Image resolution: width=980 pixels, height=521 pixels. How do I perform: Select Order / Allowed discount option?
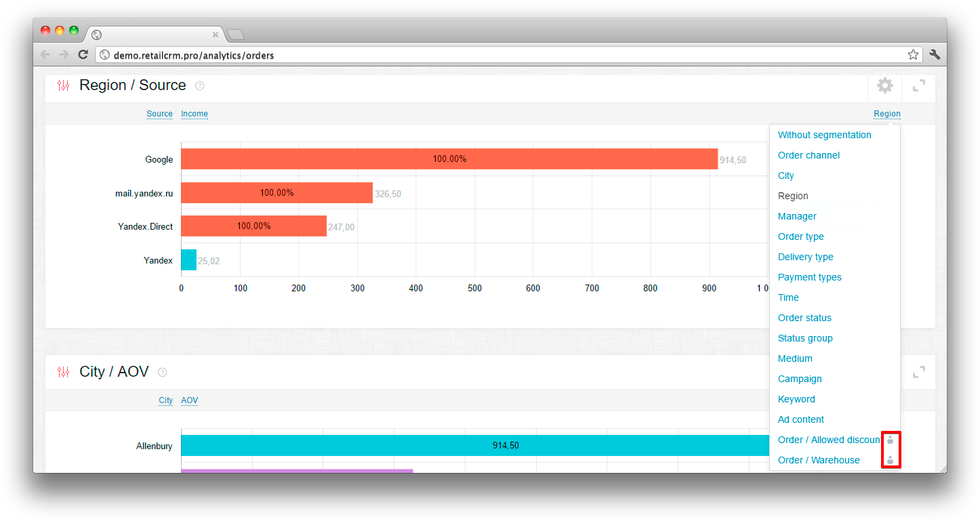click(830, 440)
